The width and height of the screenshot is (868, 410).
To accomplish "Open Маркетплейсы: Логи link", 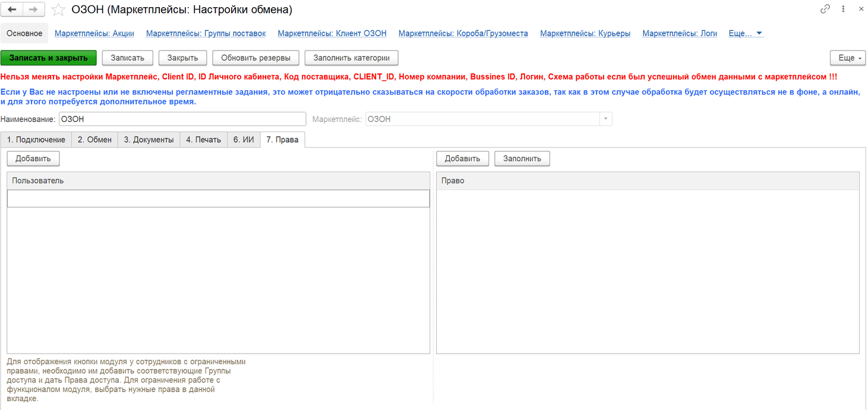I will pos(680,33).
